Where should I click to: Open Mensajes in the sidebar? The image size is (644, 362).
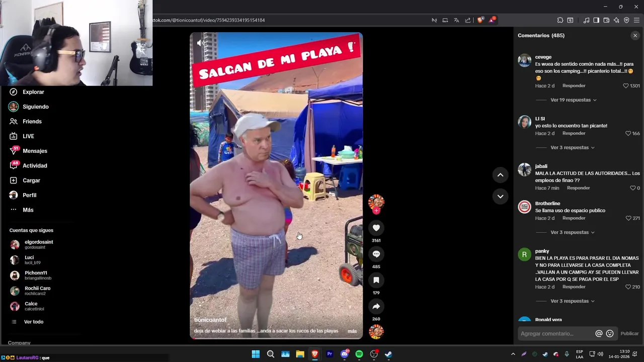(35, 151)
